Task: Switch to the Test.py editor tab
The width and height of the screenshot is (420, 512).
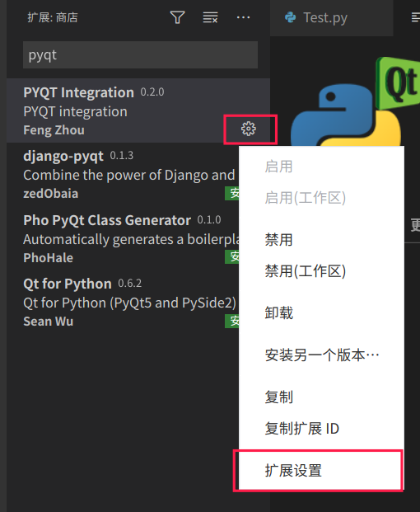Action: (x=332, y=18)
